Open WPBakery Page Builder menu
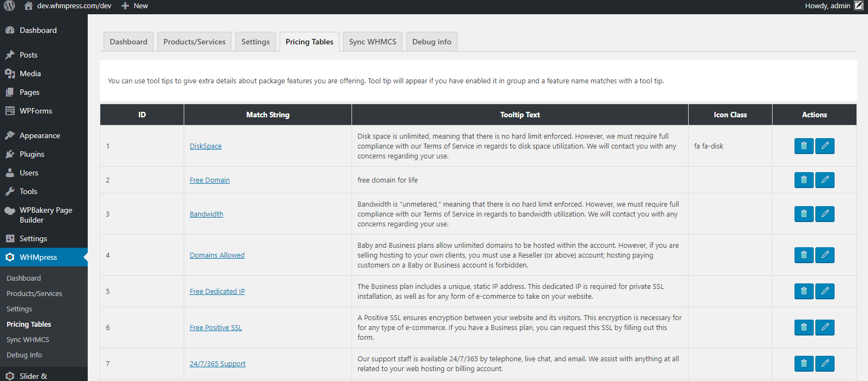 point(44,215)
